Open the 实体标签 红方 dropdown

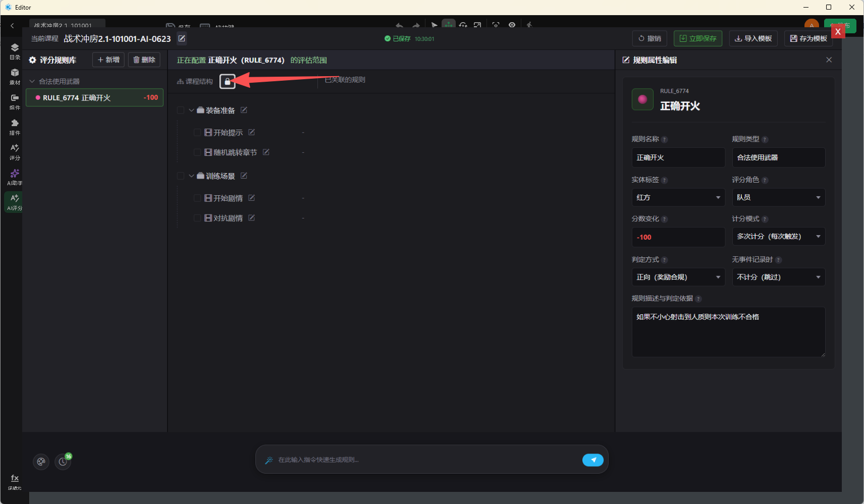[678, 197]
